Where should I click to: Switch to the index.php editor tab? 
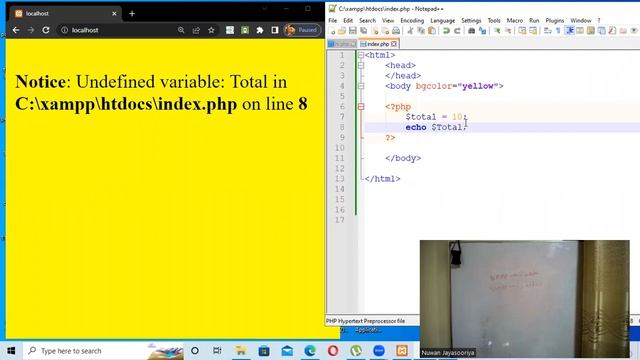(x=378, y=44)
